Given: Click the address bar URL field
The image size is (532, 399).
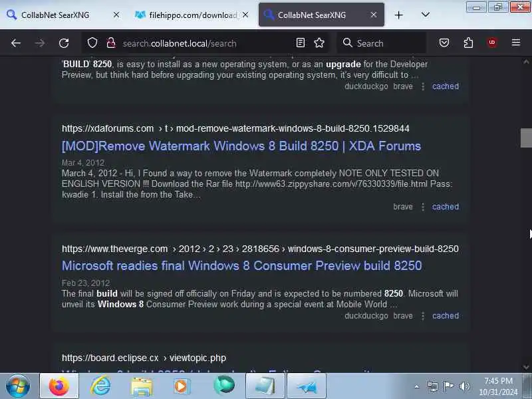Looking at the screenshot, I should (x=205, y=43).
